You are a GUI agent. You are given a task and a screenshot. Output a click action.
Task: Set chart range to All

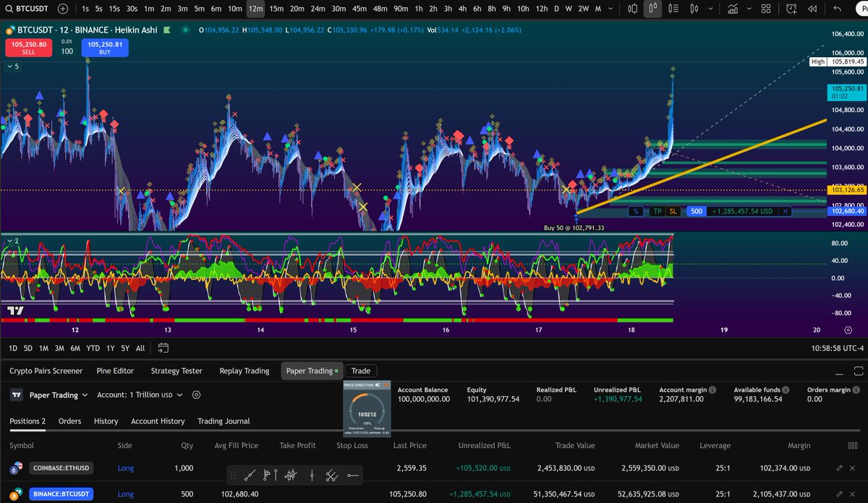(140, 348)
